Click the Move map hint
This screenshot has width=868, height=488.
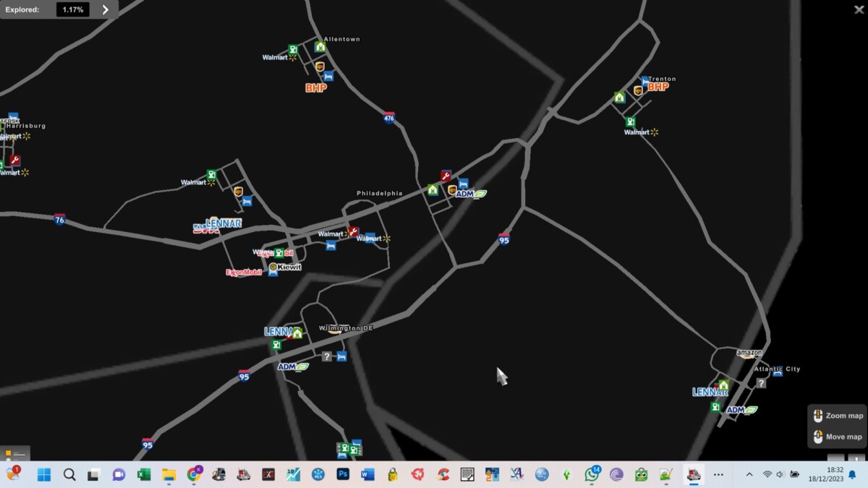pos(838,437)
